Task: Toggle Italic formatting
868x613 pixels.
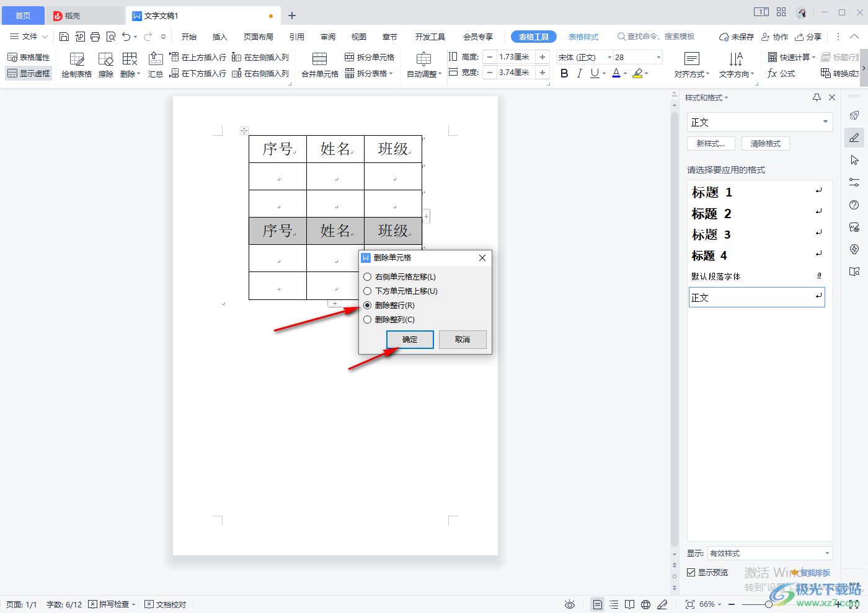Action: (579, 73)
